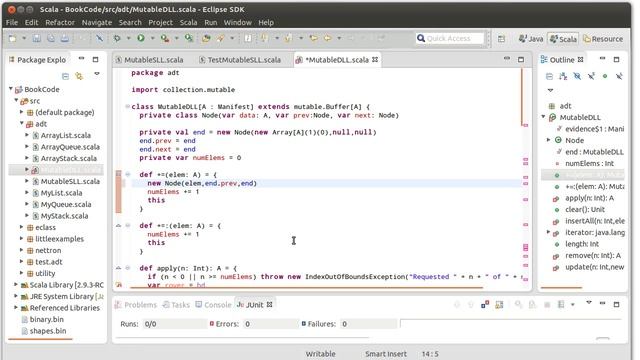Screen dimensions: 640x360
Task: Open the JUnit view menu arrow
Action: (589, 302)
